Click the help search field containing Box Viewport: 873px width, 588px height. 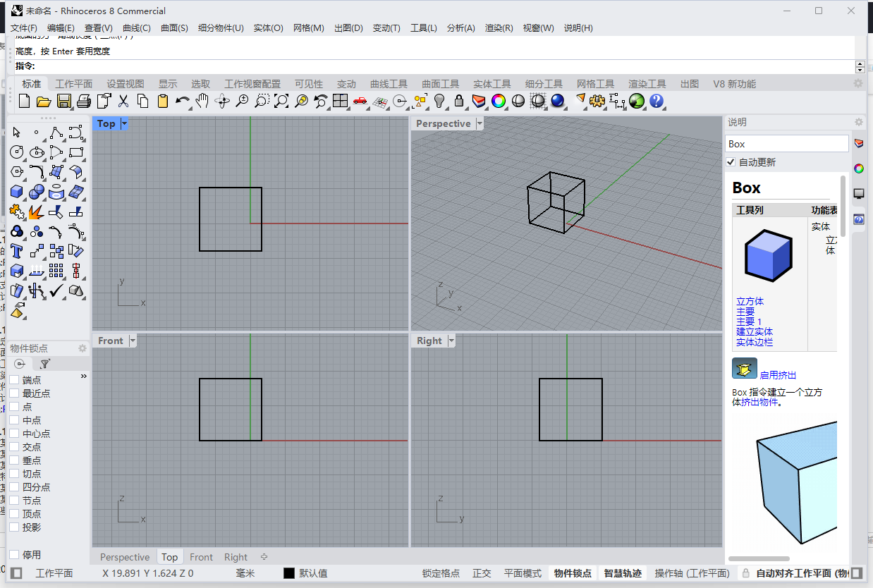786,144
